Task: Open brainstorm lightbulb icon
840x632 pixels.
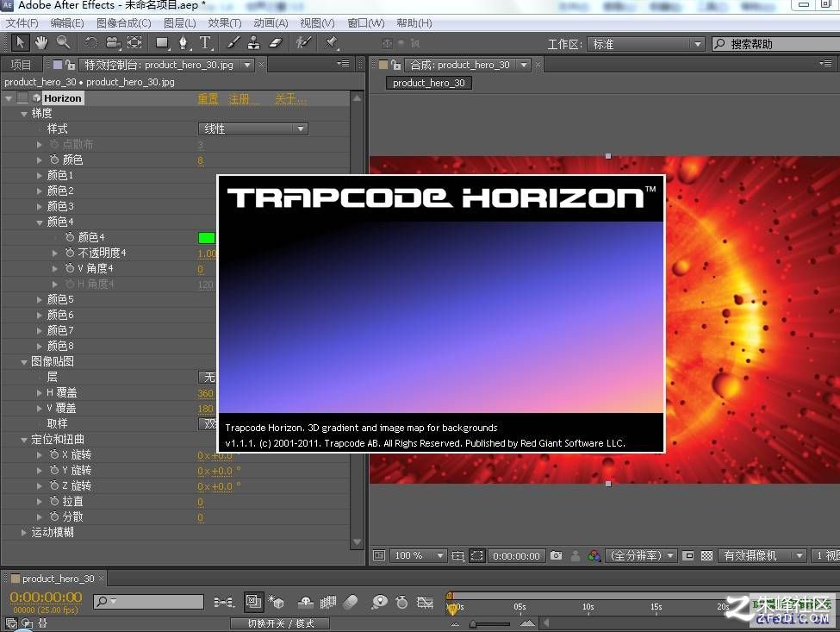Action: point(379,602)
